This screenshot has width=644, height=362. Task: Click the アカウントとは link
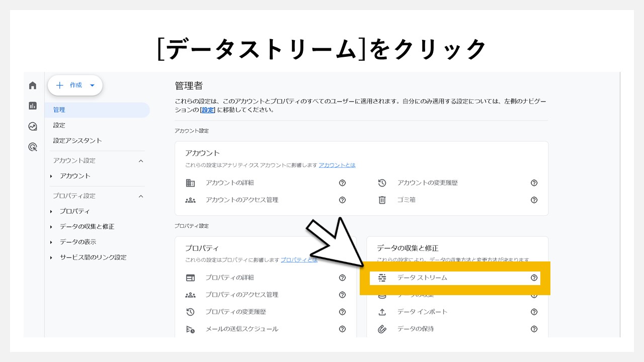[336, 165]
